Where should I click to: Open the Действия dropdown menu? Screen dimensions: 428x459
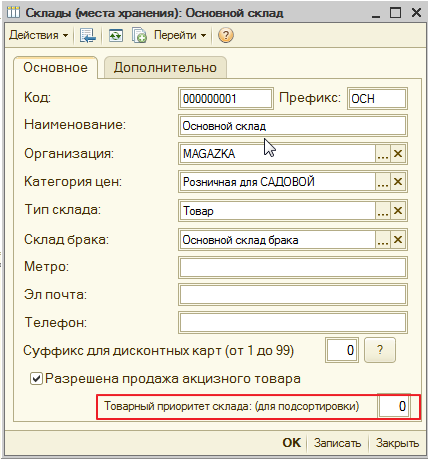[39, 35]
